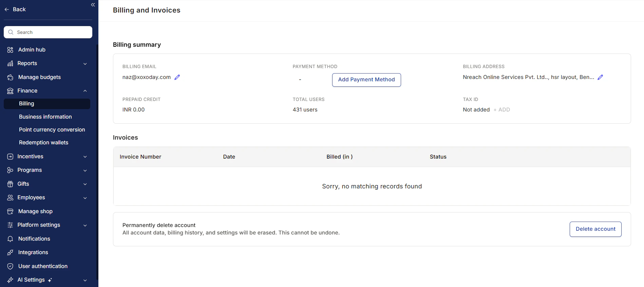Click the Finance bank icon
The width and height of the screenshot is (644, 287).
10,91
